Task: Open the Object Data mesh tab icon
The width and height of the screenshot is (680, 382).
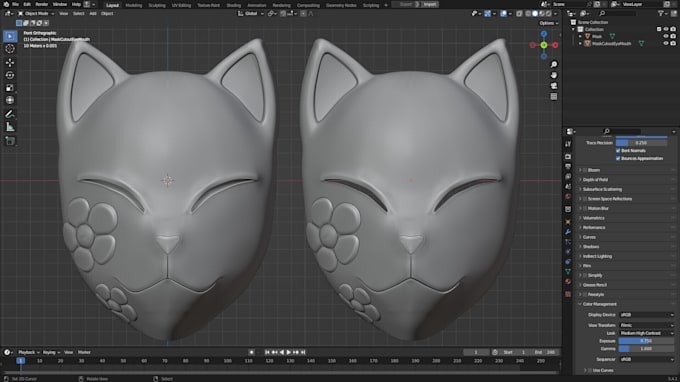Action: pos(568,271)
